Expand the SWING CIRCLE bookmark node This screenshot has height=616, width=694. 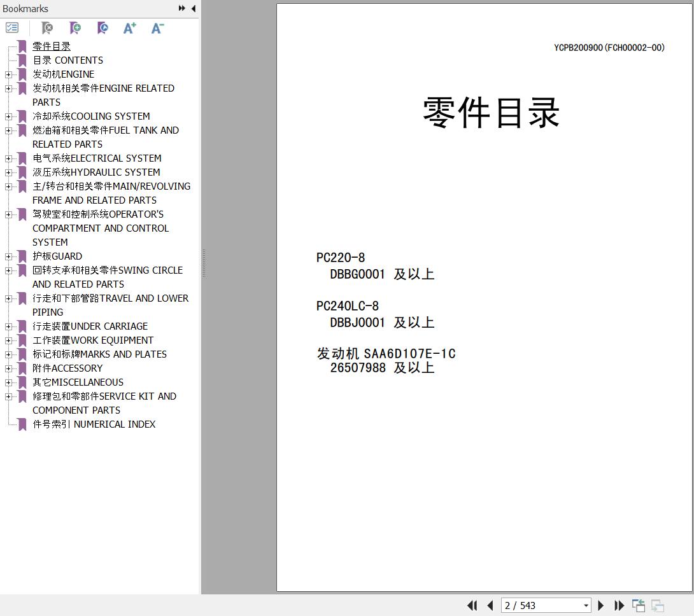[8, 270]
